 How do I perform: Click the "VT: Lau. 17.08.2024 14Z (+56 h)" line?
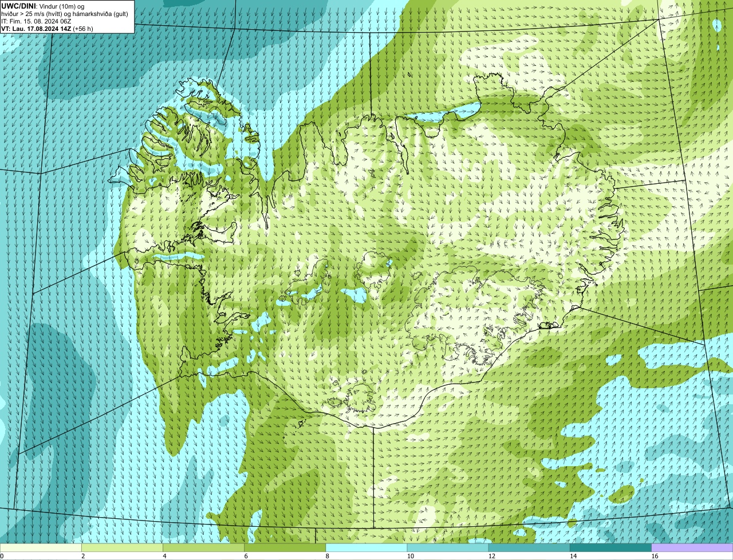tap(47, 28)
